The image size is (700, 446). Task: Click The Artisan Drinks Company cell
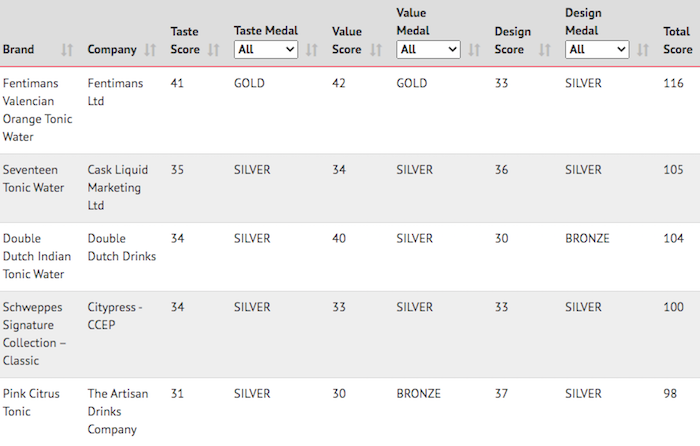(118, 411)
